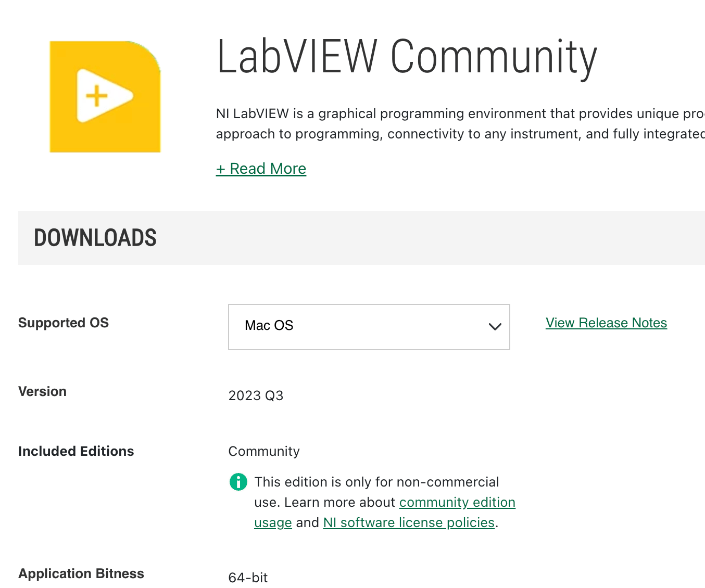Viewport: 705px width, 588px height.
Task: Open the View Release Notes link
Action: point(606,323)
